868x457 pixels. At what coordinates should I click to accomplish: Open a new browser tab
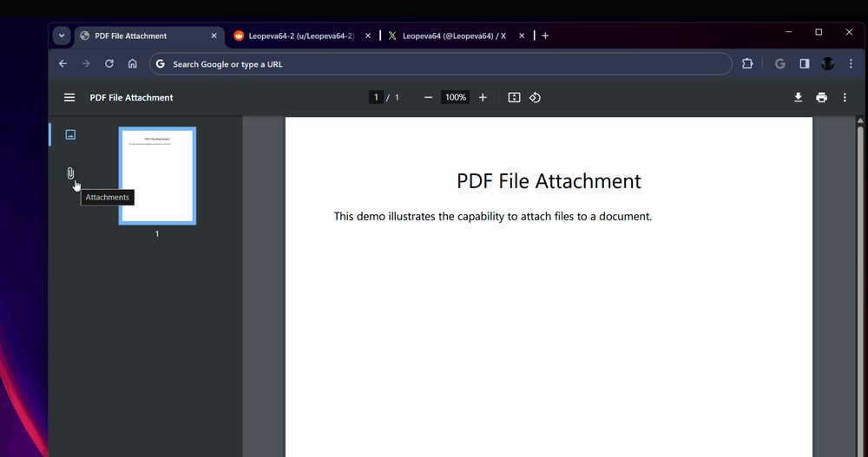545,36
